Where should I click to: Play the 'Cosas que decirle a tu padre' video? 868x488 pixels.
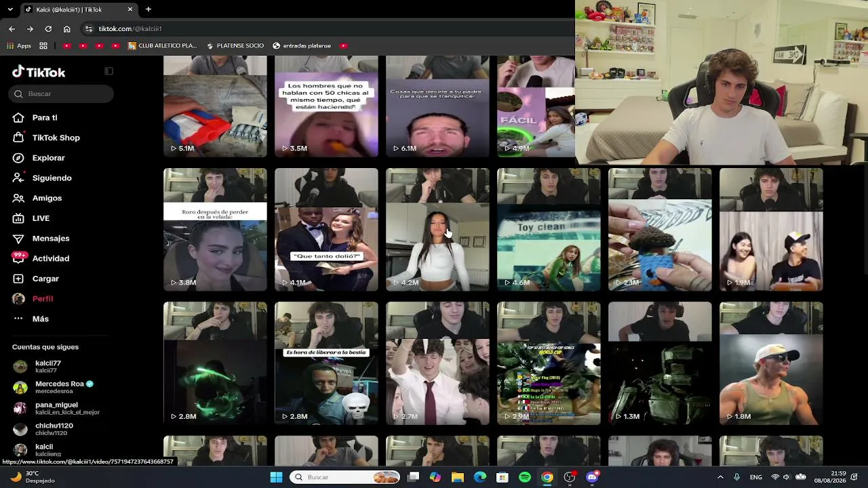[x=437, y=106]
